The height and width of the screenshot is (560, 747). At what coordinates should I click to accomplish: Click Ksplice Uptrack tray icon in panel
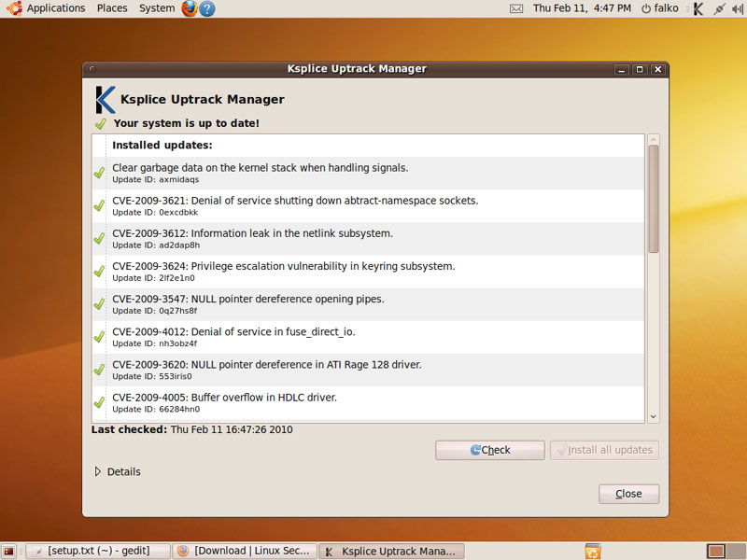(698, 8)
